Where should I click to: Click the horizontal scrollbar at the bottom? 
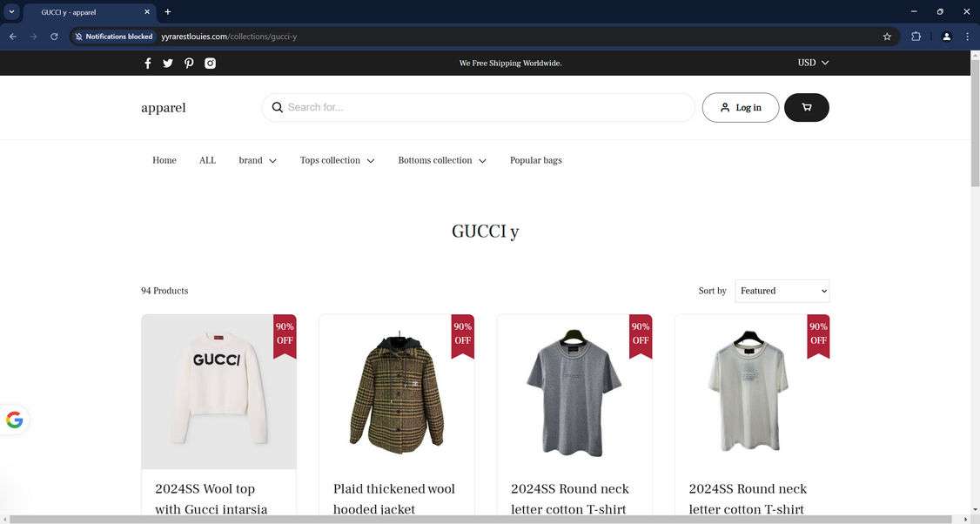click(480, 520)
